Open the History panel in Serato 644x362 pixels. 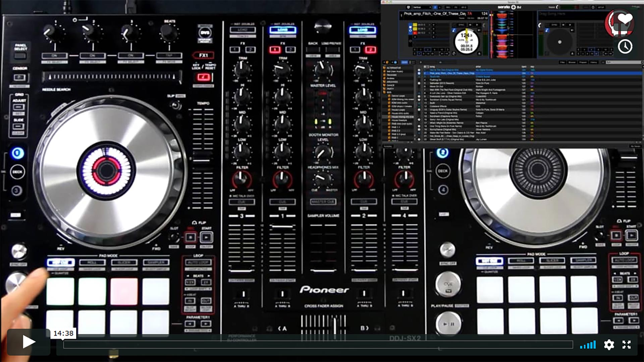point(593,62)
